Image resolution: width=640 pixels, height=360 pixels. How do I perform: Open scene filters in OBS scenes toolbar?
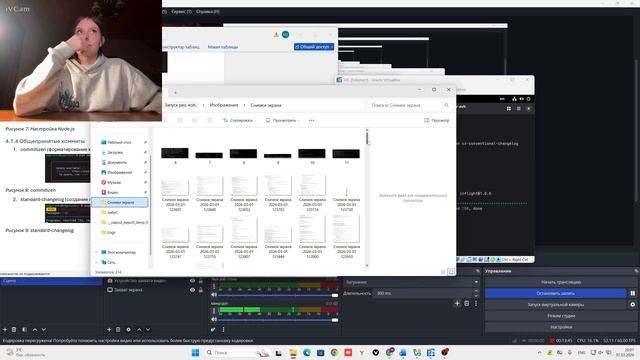point(24,329)
